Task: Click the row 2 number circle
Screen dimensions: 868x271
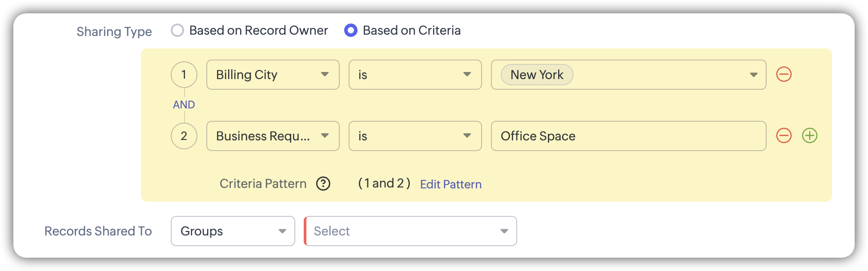Action: click(x=184, y=136)
